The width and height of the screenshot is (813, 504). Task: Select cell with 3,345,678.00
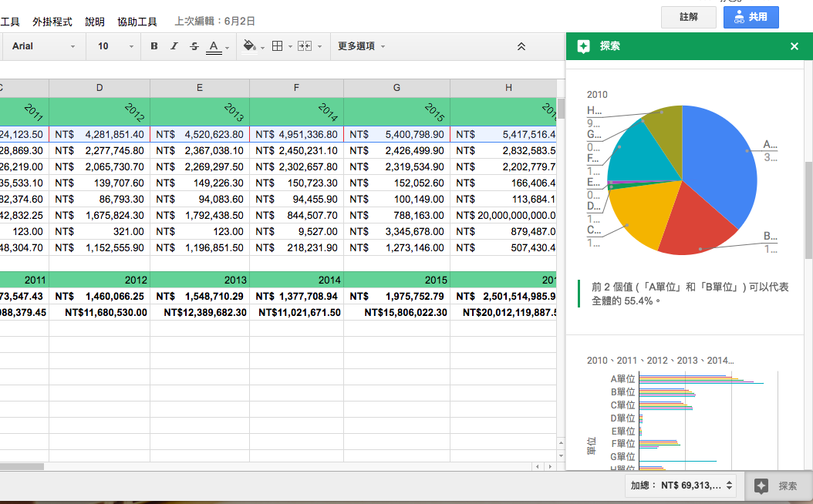(396, 231)
